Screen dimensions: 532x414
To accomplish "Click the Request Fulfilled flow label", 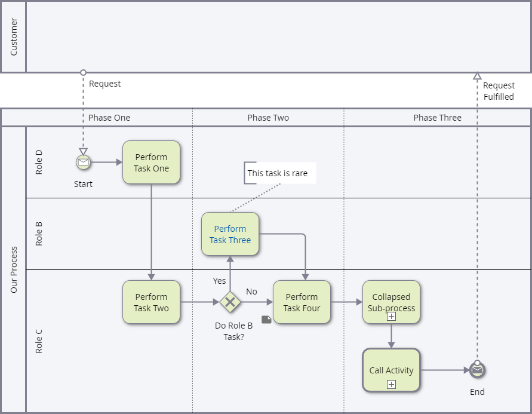I will point(498,91).
